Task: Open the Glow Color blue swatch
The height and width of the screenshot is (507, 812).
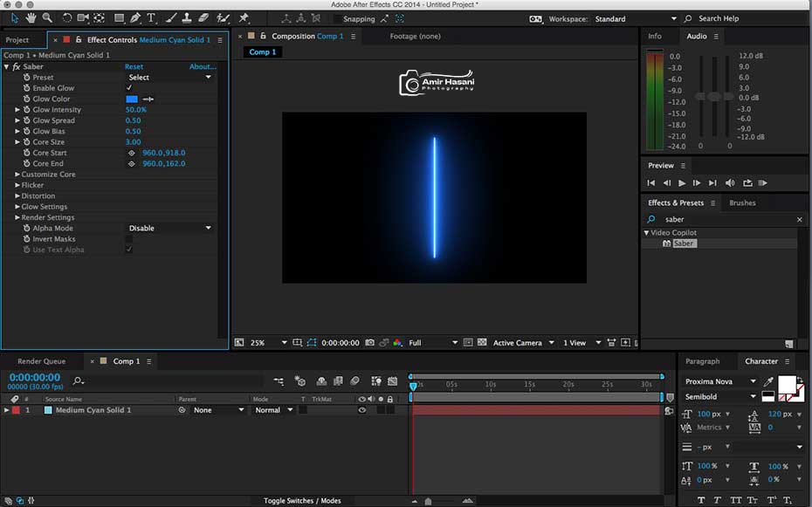Action: pyautogui.click(x=132, y=99)
